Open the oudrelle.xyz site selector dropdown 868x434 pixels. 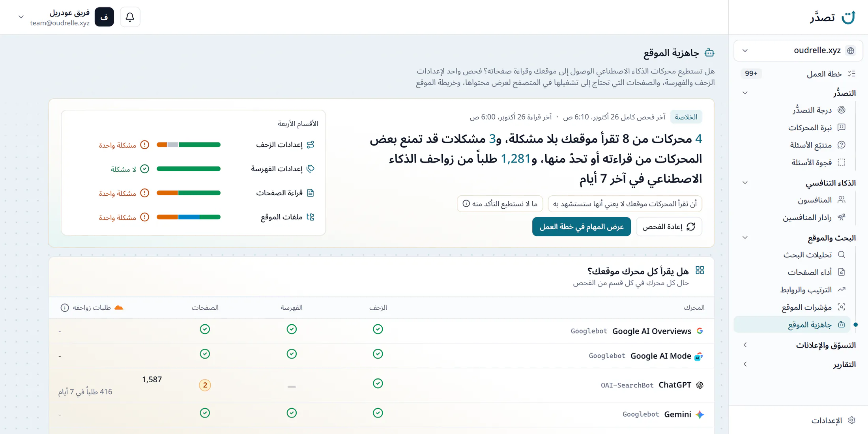pyautogui.click(x=798, y=51)
